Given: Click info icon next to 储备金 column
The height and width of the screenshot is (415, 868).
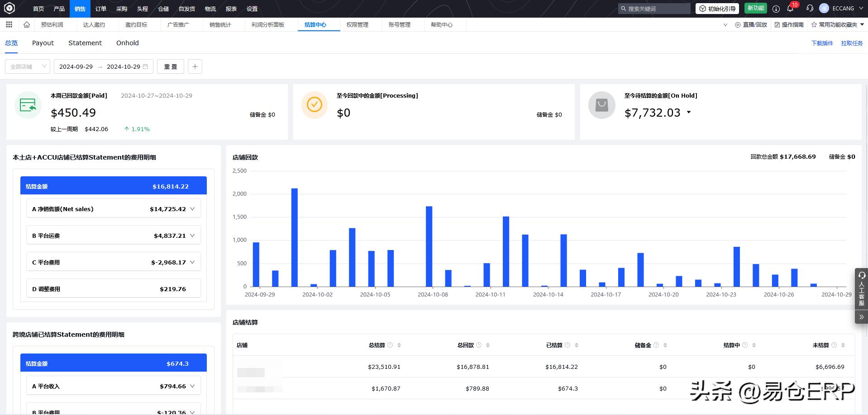Looking at the screenshot, I should [x=656, y=345].
